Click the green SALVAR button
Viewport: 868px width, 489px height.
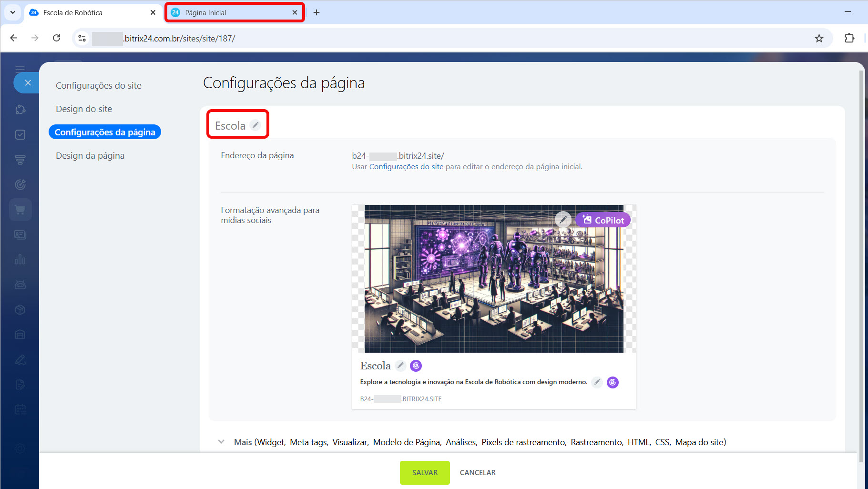click(424, 472)
